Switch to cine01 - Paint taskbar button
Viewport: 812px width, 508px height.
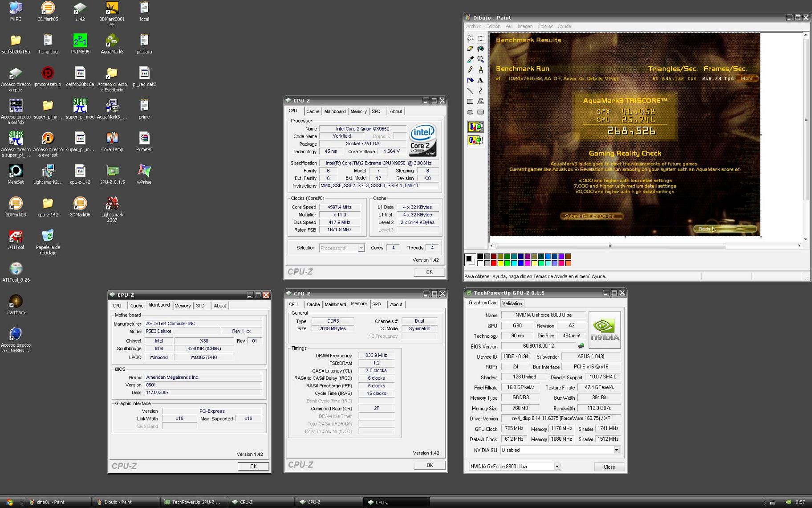[58, 502]
